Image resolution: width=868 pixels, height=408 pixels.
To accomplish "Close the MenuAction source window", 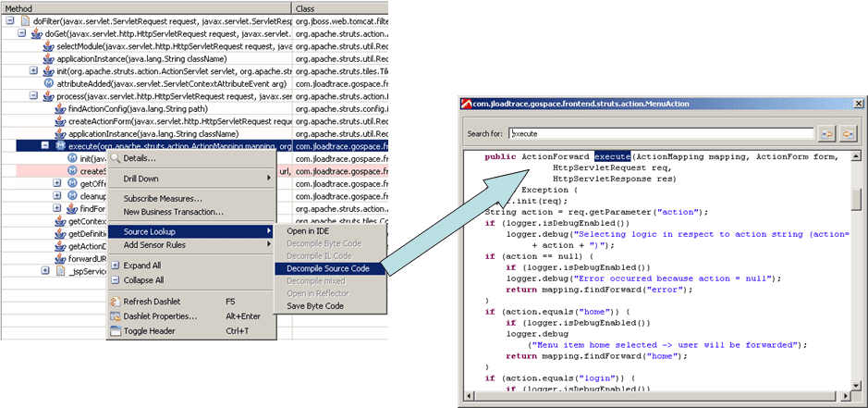I will tap(858, 104).
